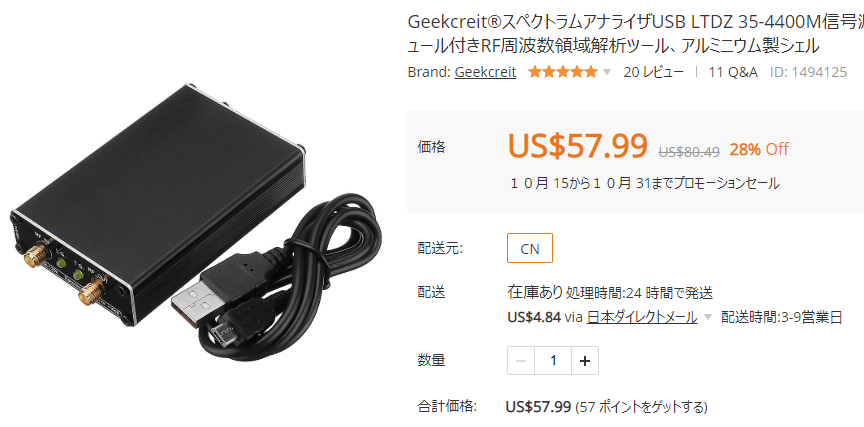Click the 28% Off discount label
864x427 pixels.
(759, 149)
